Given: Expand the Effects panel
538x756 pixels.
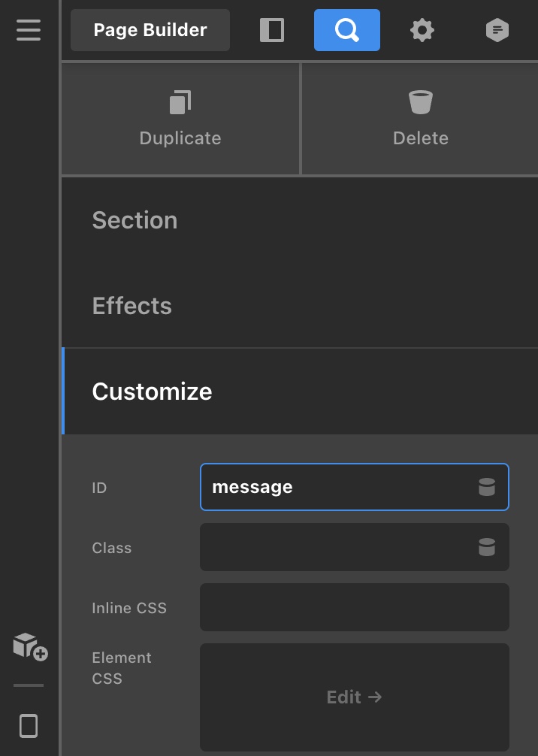Looking at the screenshot, I should pos(300,306).
